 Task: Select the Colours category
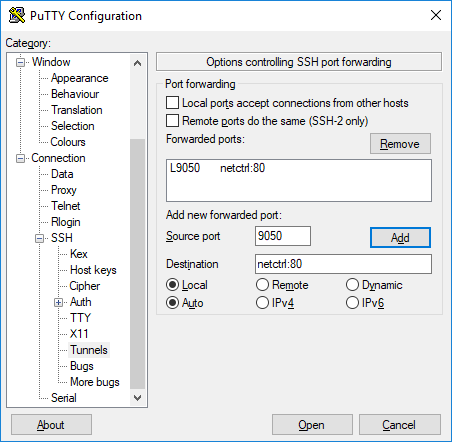click(x=68, y=142)
